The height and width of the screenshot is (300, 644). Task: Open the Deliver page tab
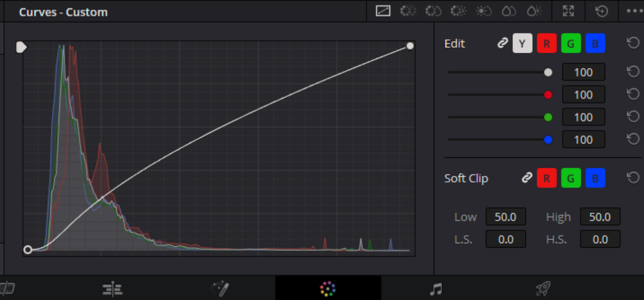[543, 288]
